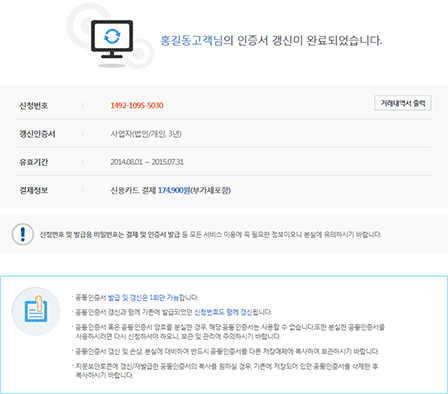Click the blue text 신청번호도 함께 갱신
Viewport: 448px width, 394px height.
(223, 312)
